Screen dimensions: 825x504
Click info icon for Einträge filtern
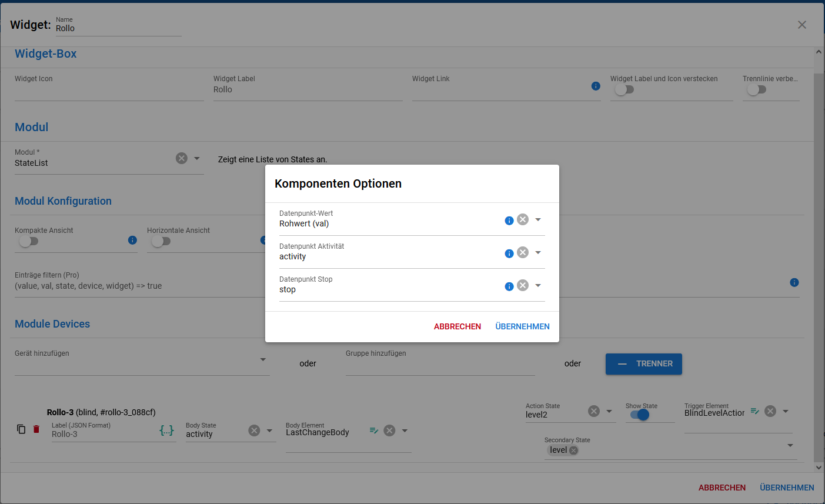(794, 282)
